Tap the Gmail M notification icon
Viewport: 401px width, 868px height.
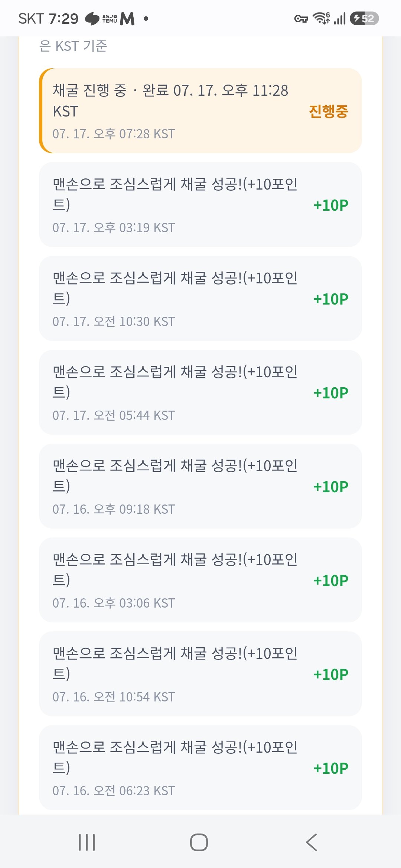pyautogui.click(x=127, y=19)
